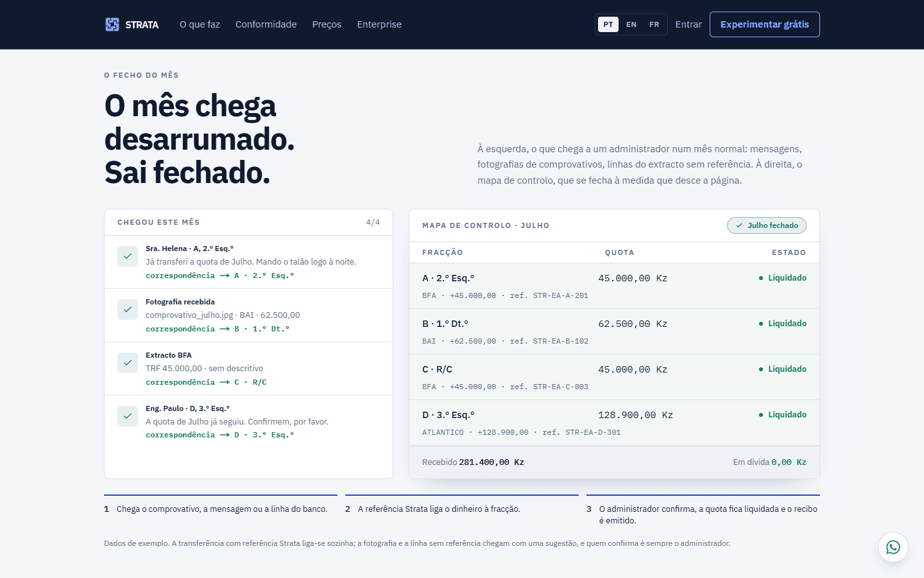Click step 1 'Chega o comprovativo' text

point(222,509)
